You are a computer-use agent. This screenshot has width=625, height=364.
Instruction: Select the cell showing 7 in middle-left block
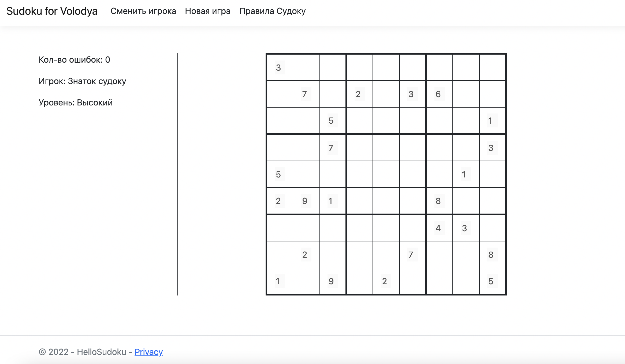tap(332, 148)
